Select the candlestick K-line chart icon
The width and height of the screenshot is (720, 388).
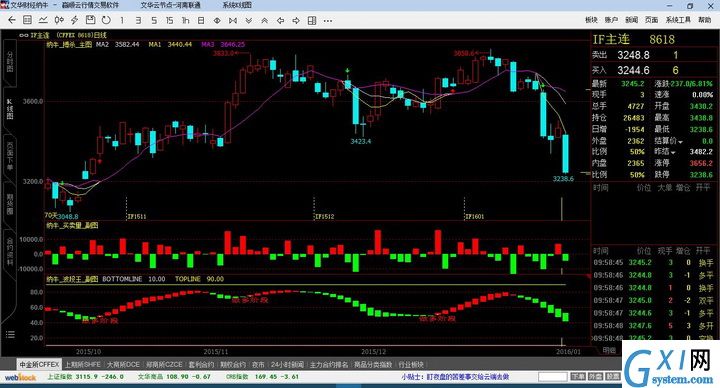point(59,20)
